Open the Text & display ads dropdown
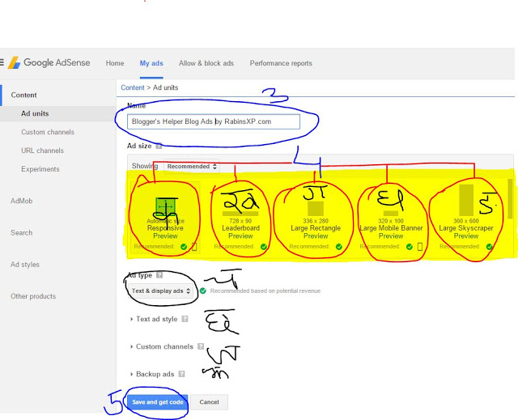The image size is (518, 420). click(160, 291)
